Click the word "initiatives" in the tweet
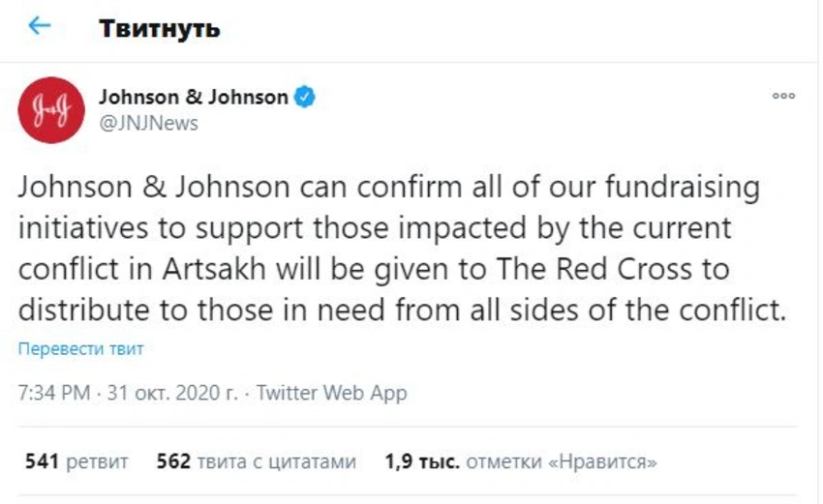Viewport: 823px width, 504px height. pos(76,227)
